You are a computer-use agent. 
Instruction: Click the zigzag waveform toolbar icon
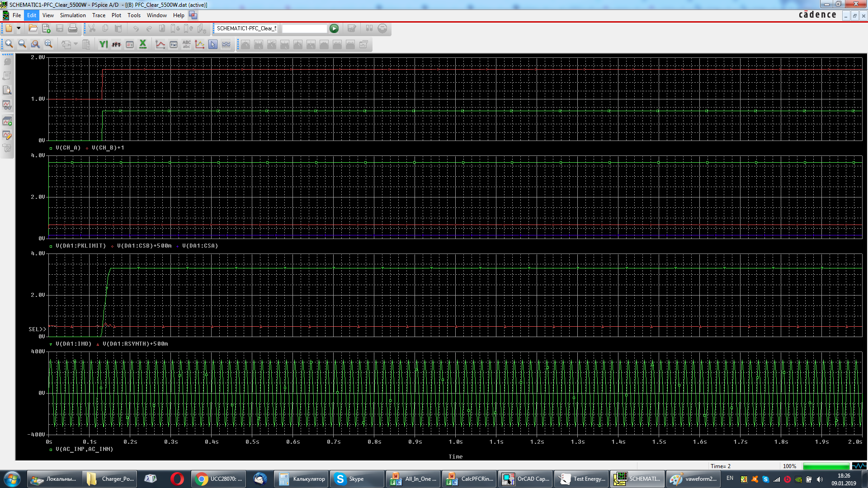point(226,44)
